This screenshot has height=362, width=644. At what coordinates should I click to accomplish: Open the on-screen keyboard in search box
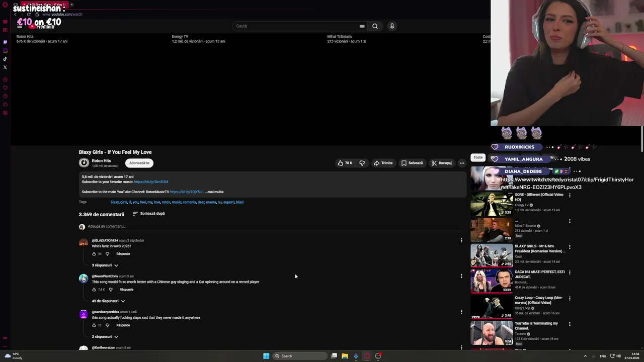tap(362, 26)
